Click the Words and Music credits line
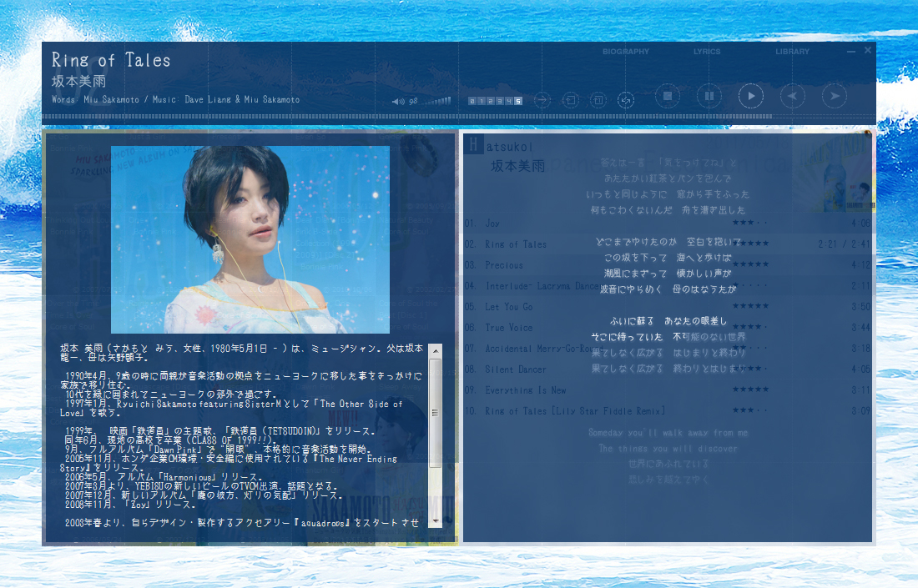This screenshot has height=588, width=918. click(x=175, y=99)
